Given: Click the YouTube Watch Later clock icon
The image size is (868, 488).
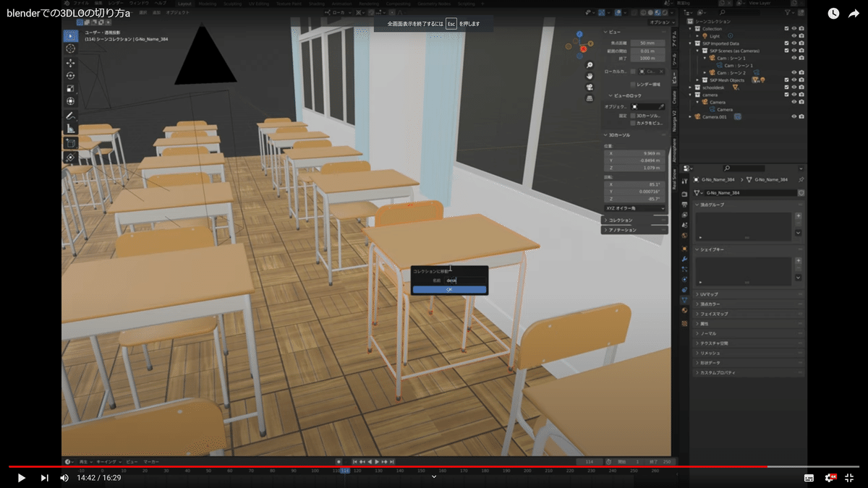Looking at the screenshot, I should click(x=833, y=14).
